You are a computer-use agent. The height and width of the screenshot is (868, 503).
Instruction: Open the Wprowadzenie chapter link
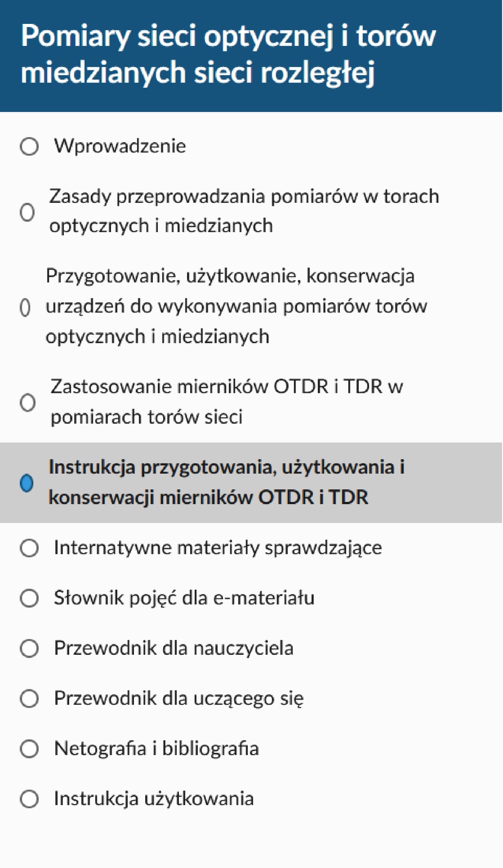click(x=120, y=146)
